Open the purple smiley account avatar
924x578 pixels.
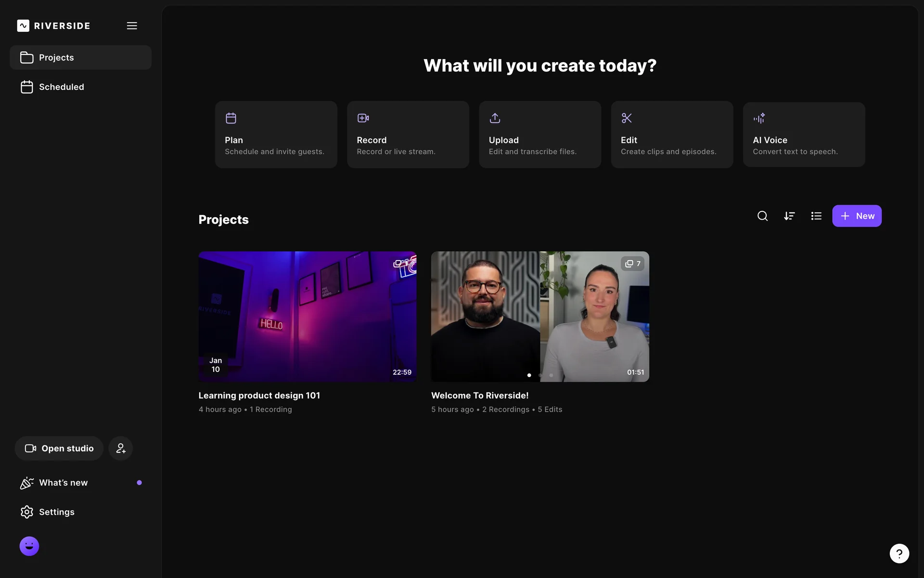tap(29, 546)
